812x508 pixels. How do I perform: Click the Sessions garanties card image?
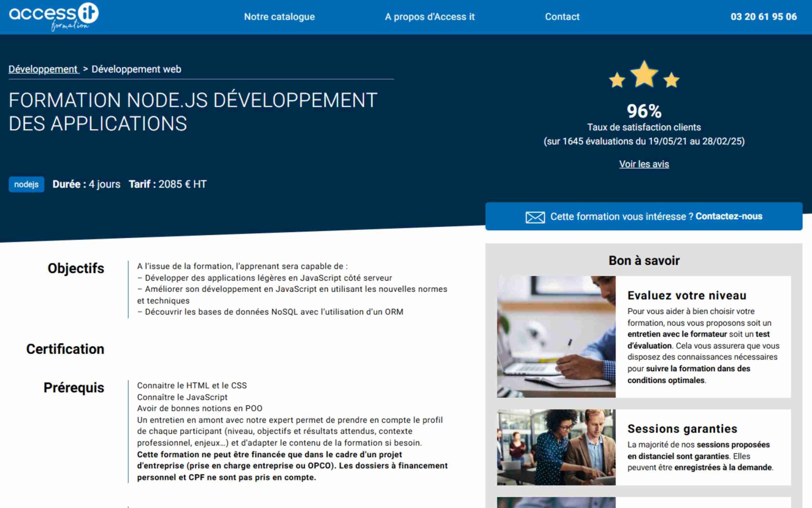pyautogui.click(x=556, y=447)
